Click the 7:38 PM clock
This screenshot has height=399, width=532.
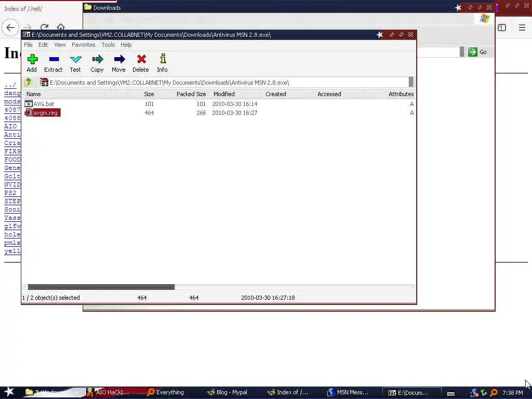point(512,393)
